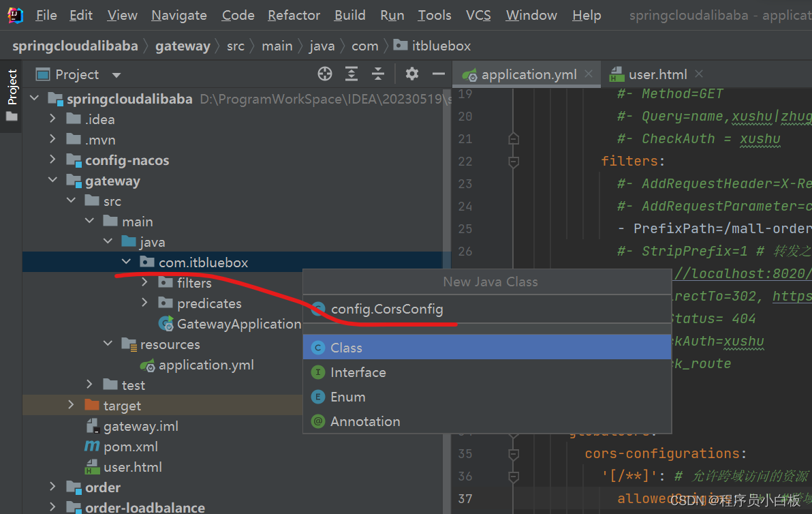Viewport: 812px width, 514px height.
Task: Select Enum in New Java Class popup
Action: point(487,397)
